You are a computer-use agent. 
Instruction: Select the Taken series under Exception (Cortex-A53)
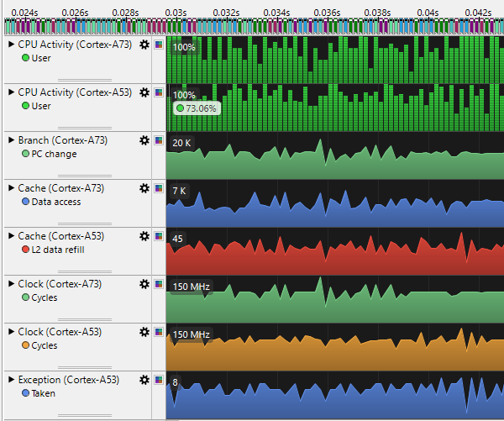point(43,393)
